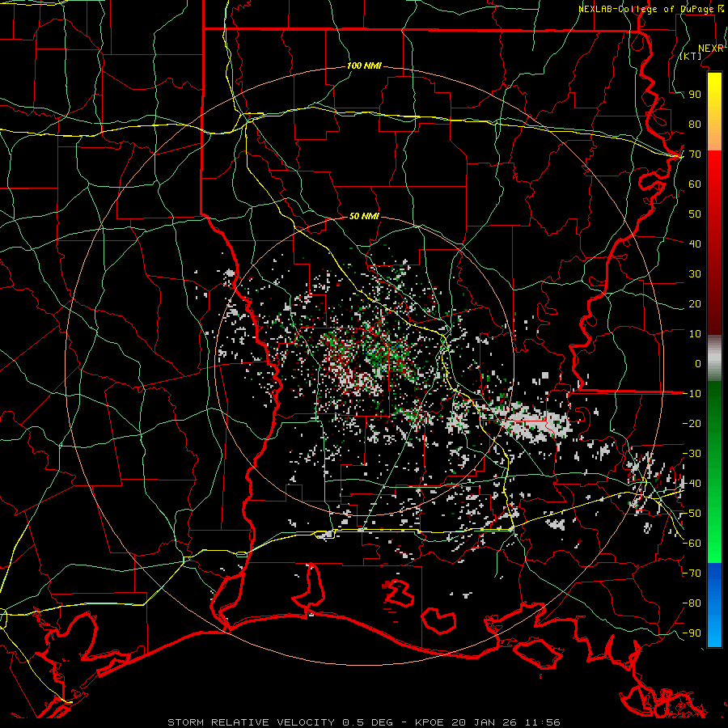Click the 80 knot value on color scale

pos(695,124)
